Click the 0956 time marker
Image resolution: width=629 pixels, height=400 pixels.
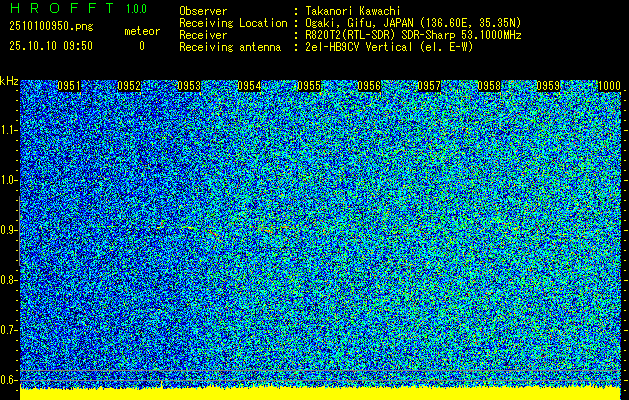[x=369, y=86]
